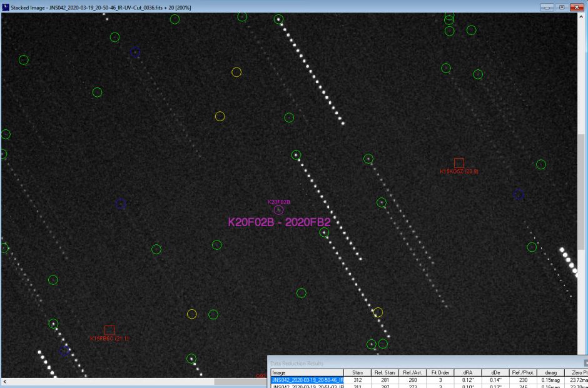Select the JNS042_2020-03-19_20-50-46 results row

[x=307, y=379]
